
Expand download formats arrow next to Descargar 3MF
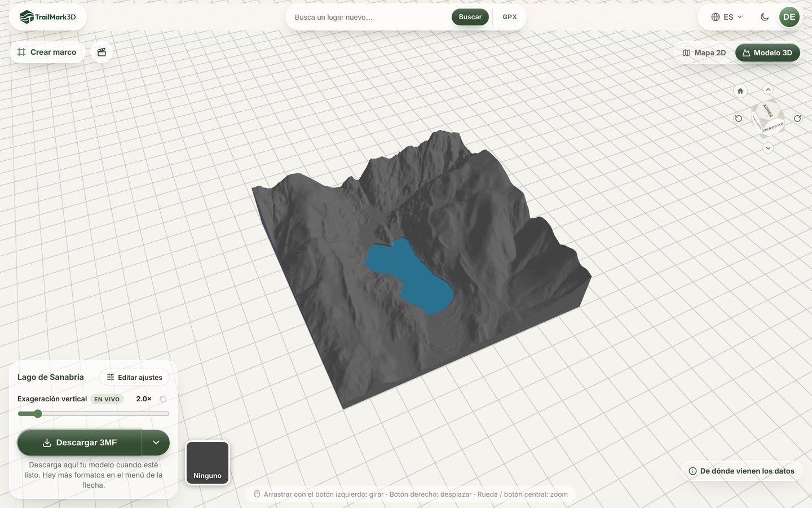(x=156, y=443)
